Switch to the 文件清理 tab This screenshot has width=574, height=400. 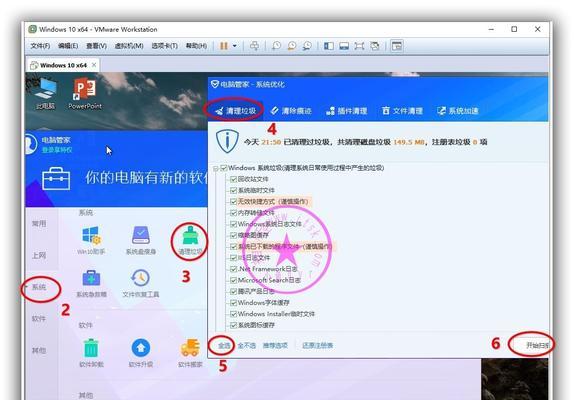[x=402, y=111]
